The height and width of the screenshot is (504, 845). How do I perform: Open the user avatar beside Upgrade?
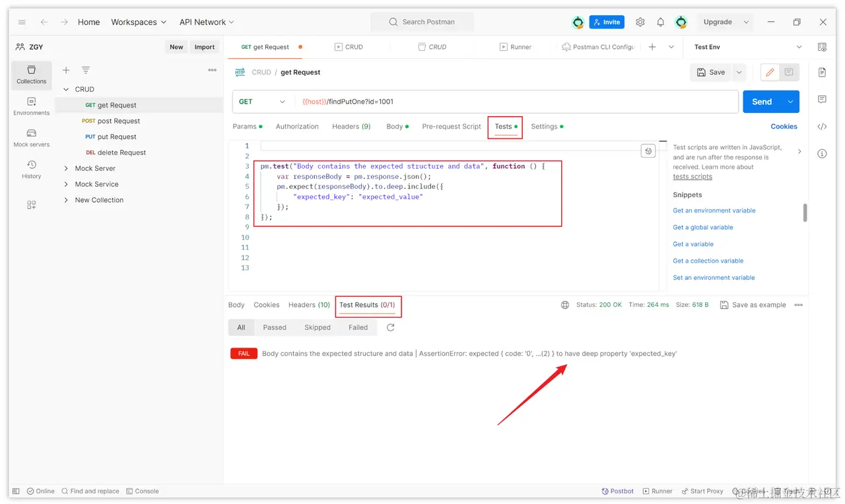[x=681, y=22]
